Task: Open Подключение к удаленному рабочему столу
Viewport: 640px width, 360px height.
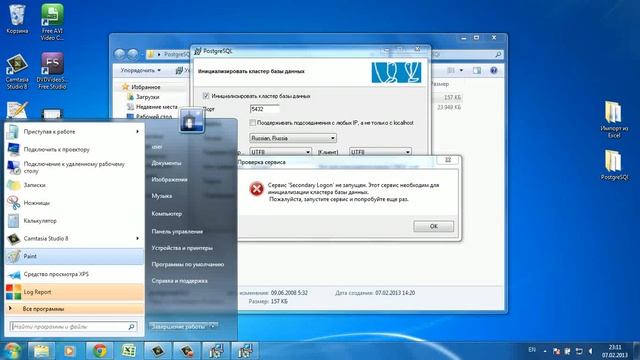Action: (74, 167)
